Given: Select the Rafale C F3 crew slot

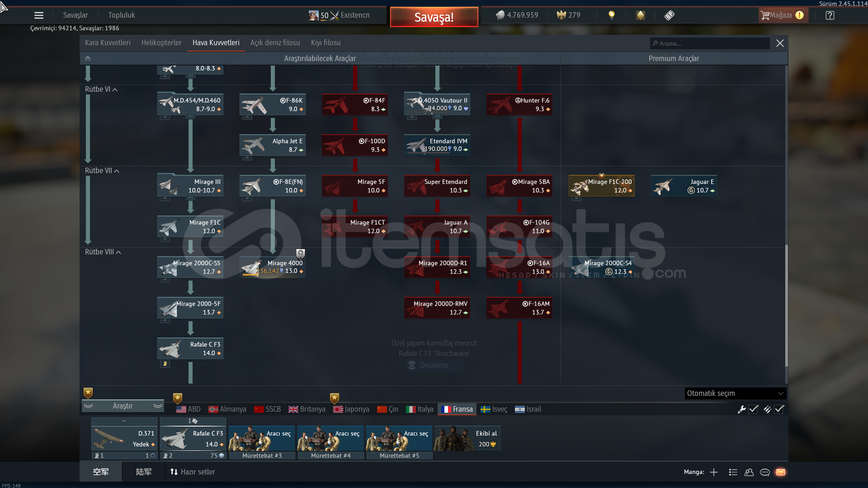Looking at the screenshot, I should 193,438.
